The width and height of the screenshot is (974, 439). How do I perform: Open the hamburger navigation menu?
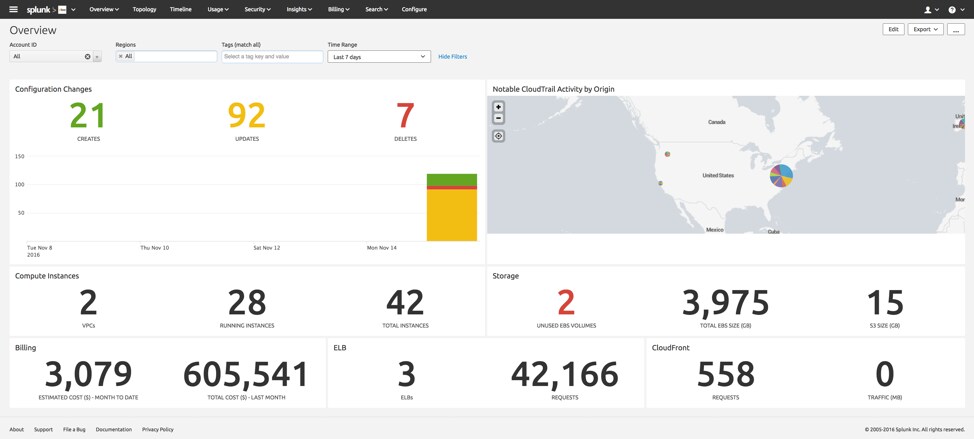[x=14, y=9]
